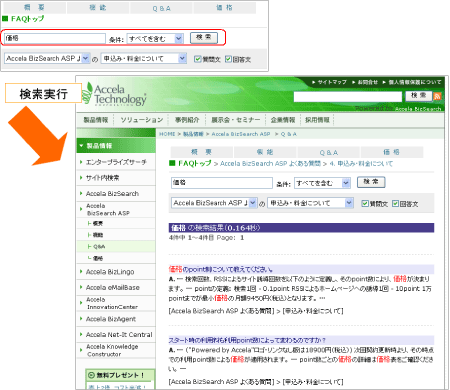Switch to 概要 tab in lower page
450x390 pixels.
point(201,152)
